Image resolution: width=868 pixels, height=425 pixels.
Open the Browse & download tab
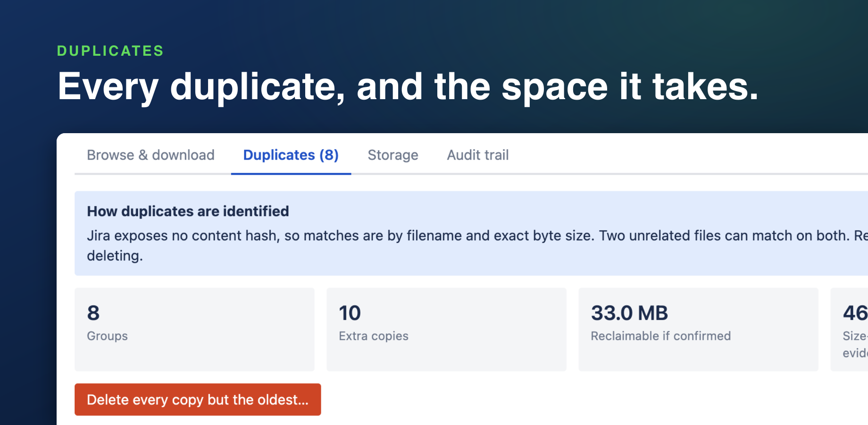pyautogui.click(x=150, y=155)
